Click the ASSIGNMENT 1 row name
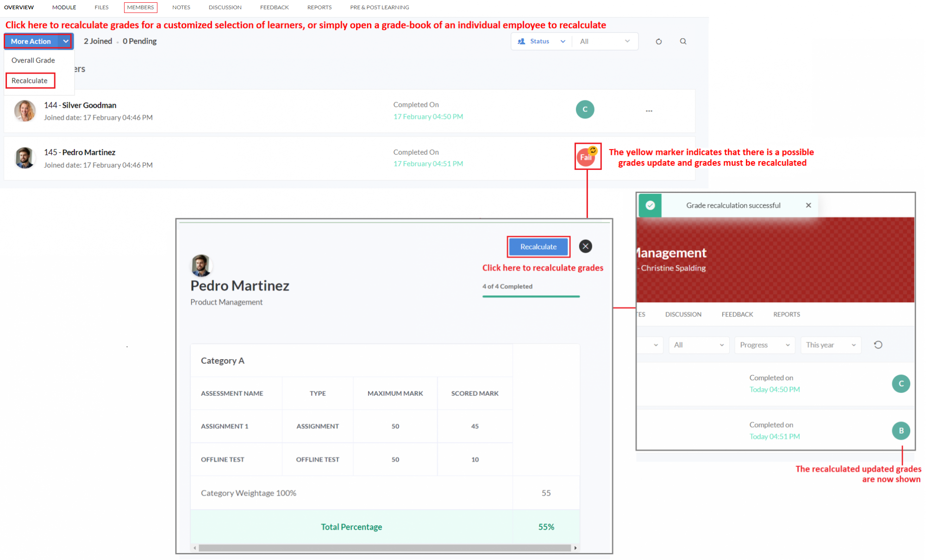Viewport: 926px width, 560px height. (x=225, y=426)
